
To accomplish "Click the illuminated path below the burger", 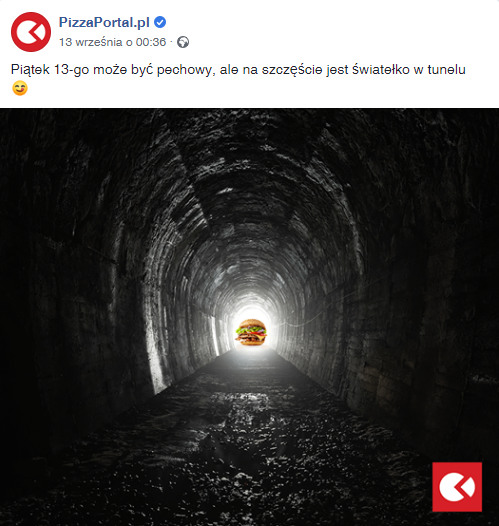I will click(252, 362).
